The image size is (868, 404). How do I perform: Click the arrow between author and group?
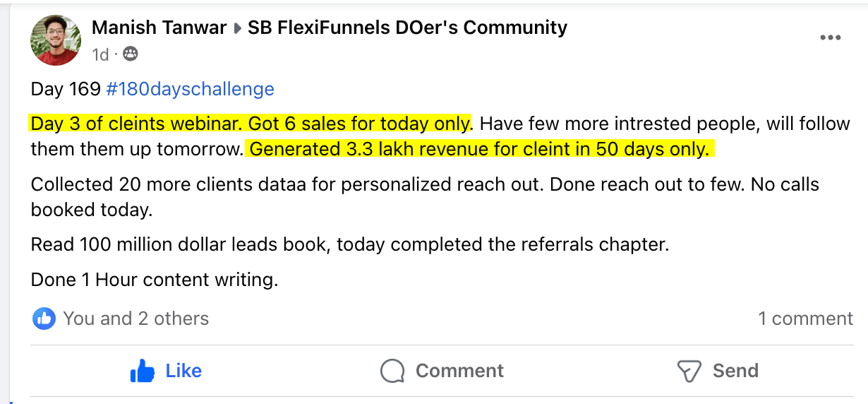[x=237, y=28]
